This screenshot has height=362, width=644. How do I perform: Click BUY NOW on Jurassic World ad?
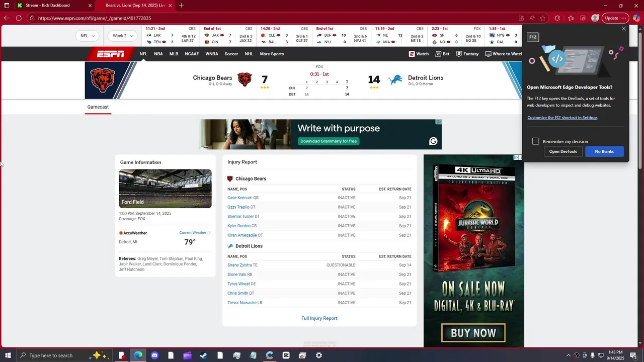(473, 333)
